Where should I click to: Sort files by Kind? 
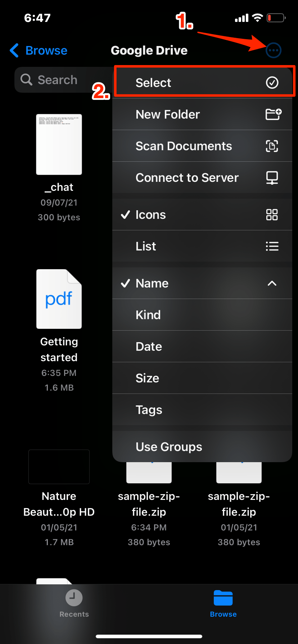coord(202,315)
